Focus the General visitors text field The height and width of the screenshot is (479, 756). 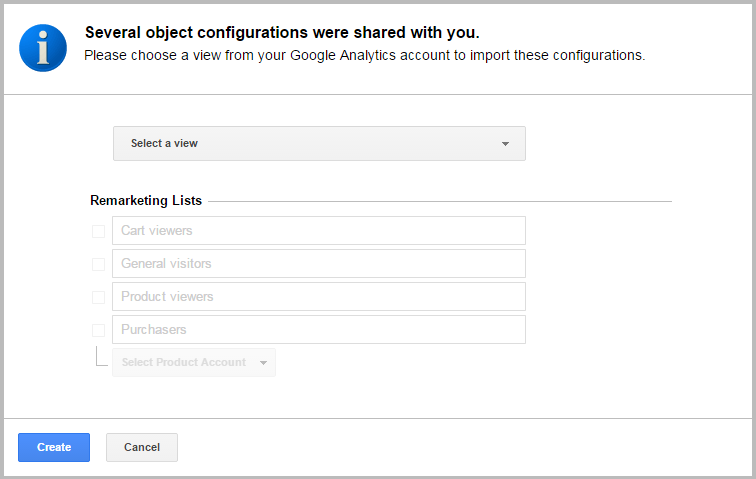point(319,264)
